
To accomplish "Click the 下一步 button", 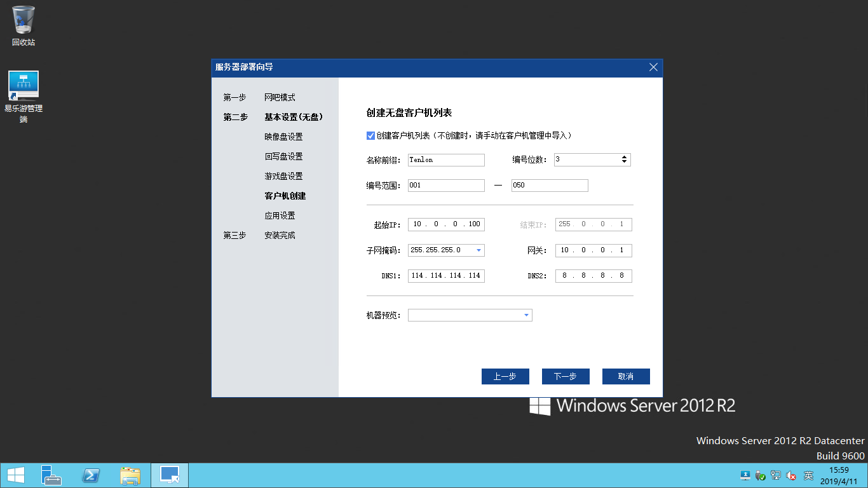I will pos(566,376).
